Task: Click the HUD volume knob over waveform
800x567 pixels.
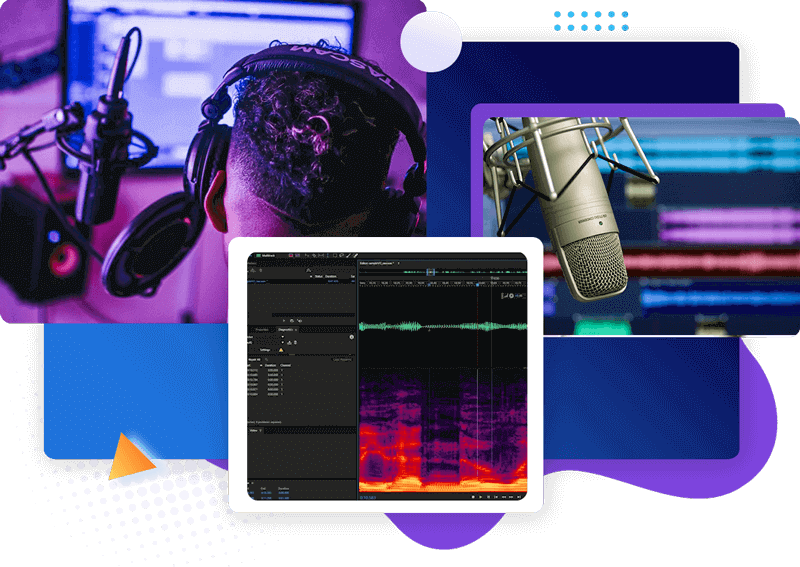Action: 510,298
